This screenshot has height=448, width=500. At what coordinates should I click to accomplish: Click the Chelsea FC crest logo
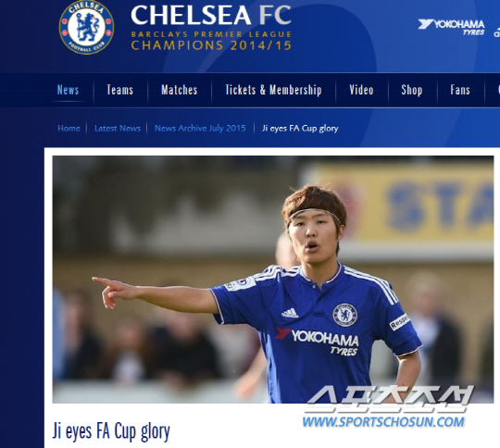click(86, 27)
